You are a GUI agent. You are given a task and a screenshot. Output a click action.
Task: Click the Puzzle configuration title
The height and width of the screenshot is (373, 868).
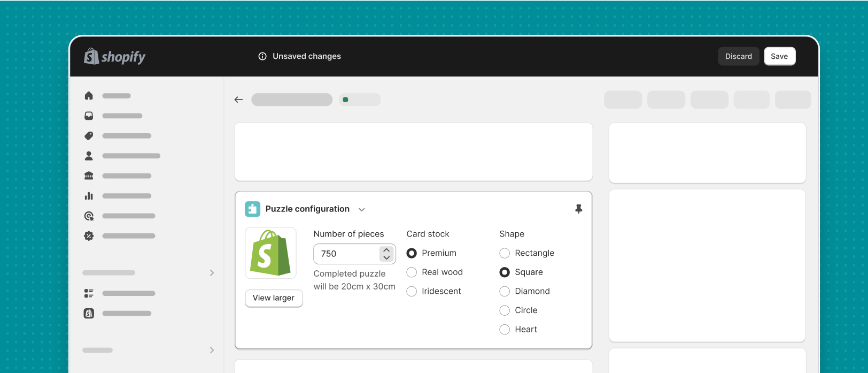tap(307, 209)
